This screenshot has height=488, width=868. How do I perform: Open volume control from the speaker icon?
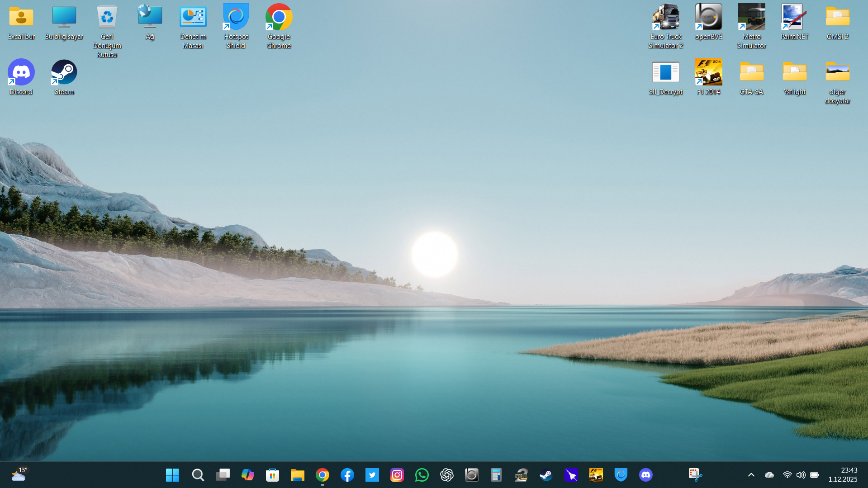tap(801, 475)
